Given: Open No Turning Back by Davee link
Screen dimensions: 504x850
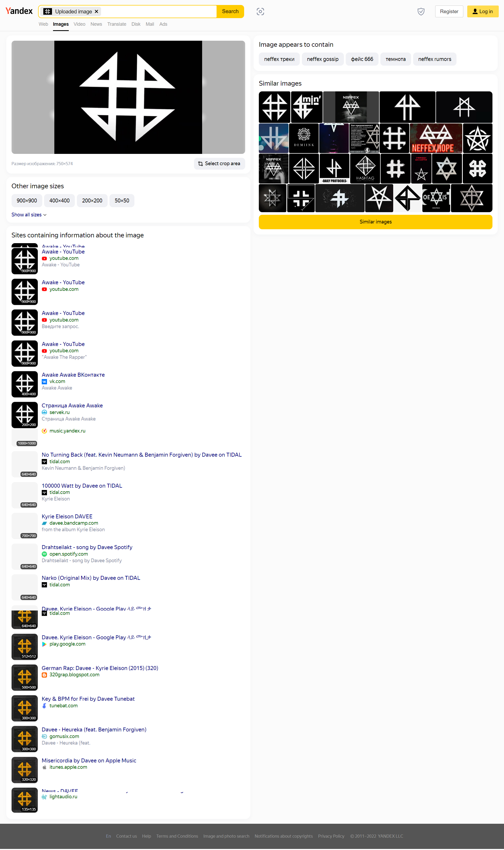Looking at the screenshot, I should click(141, 455).
